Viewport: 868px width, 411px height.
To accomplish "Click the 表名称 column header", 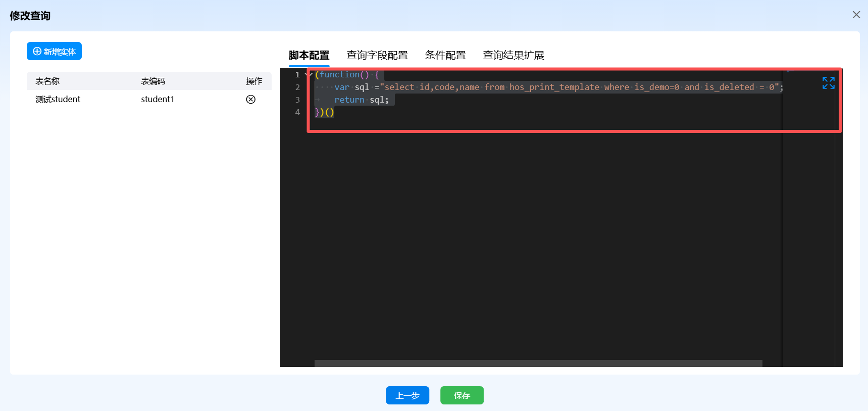I will point(47,81).
